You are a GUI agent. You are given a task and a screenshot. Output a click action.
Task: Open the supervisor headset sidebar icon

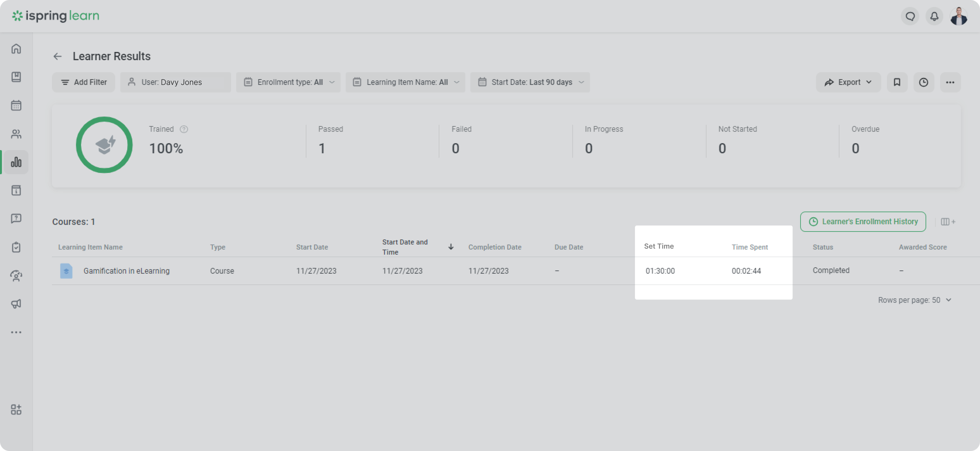16,276
